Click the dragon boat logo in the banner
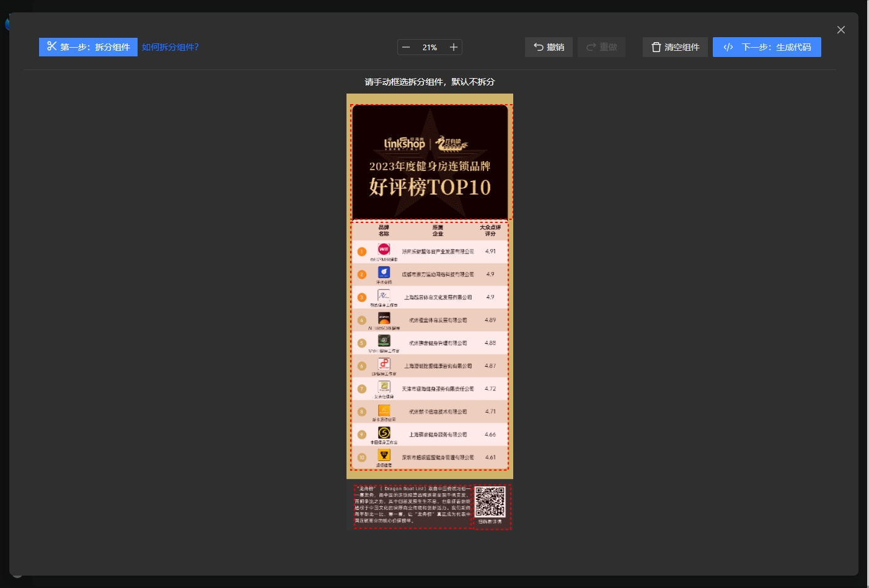869x588 pixels. point(451,144)
